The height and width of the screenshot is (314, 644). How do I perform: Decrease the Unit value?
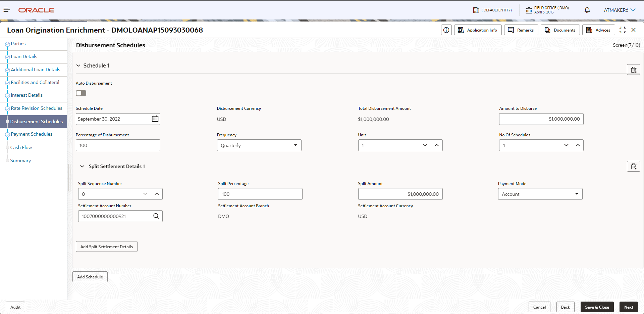(x=425, y=145)
